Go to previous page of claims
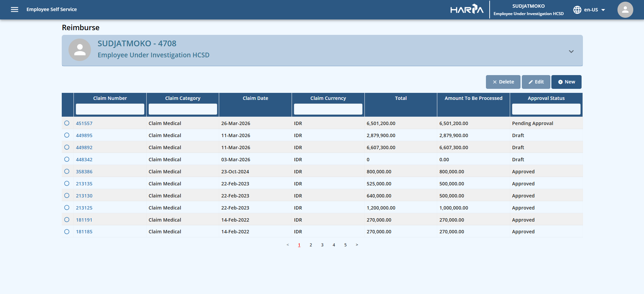 coord(288,245)
